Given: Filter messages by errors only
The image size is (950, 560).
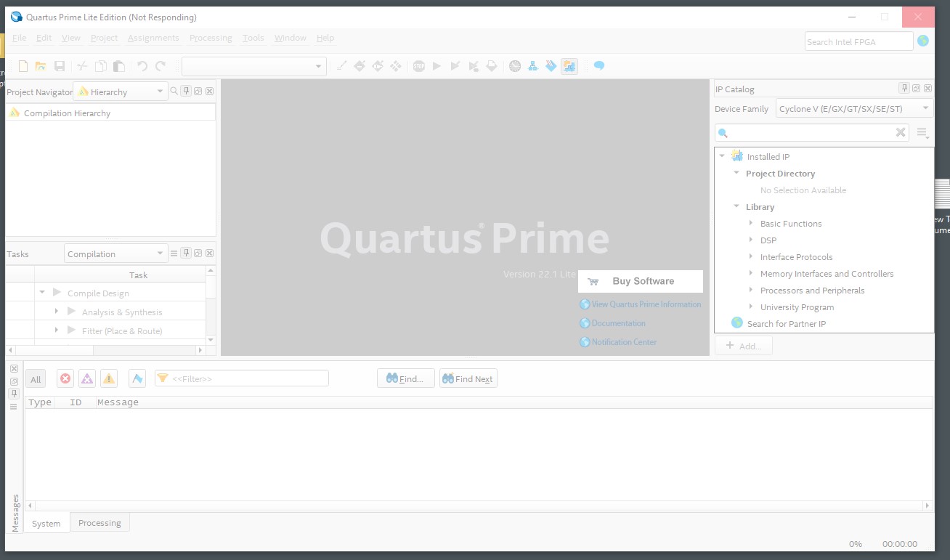Looking at the screenshot, I should point(65,378).
